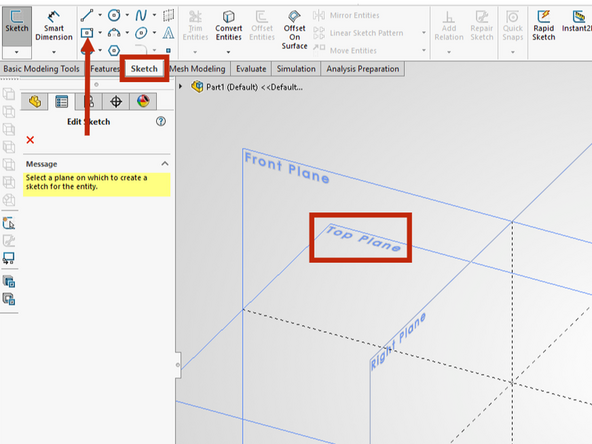The width and height of the screenshot is (592, 444).
Task: Click the Move Entities tool
Action: 345,50
